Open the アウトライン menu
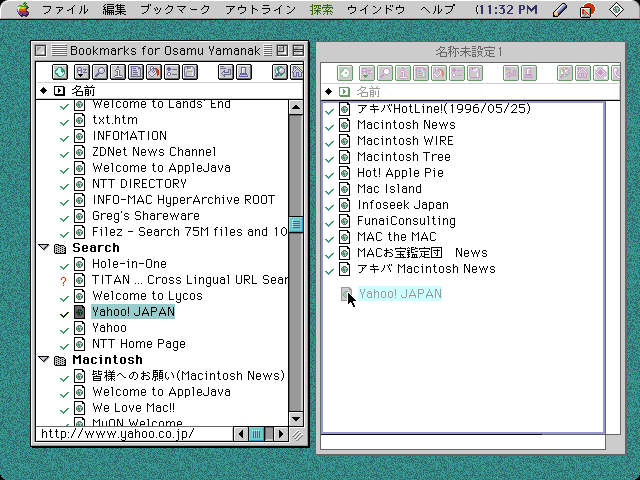 [x=260, y=9]
